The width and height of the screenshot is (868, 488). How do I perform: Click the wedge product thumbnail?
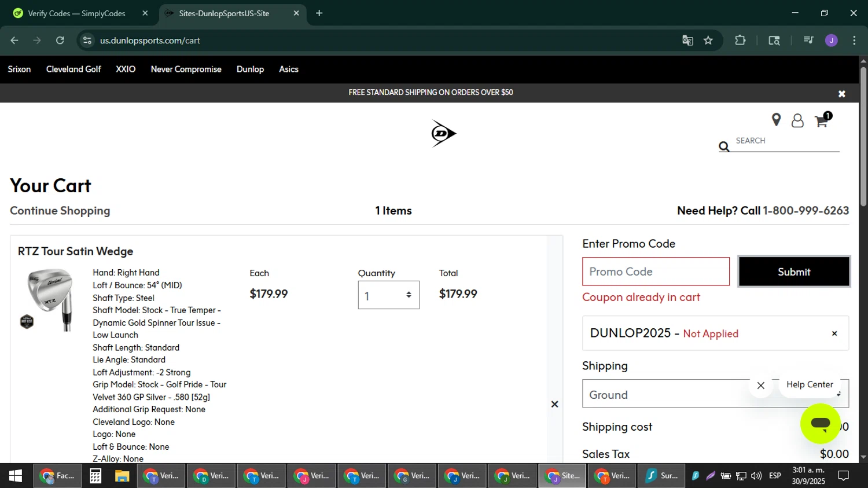click(49, 300)
